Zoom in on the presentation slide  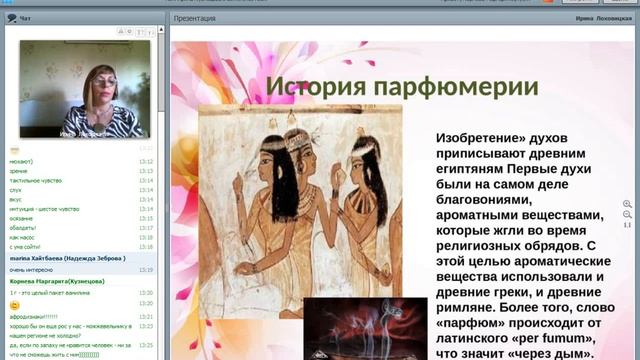(x=627, y=204)
